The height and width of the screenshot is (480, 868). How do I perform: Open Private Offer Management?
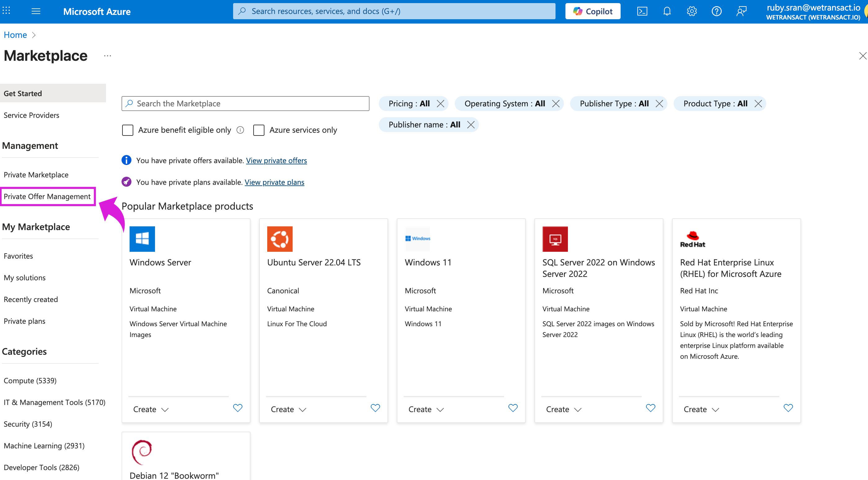(47, 196)
